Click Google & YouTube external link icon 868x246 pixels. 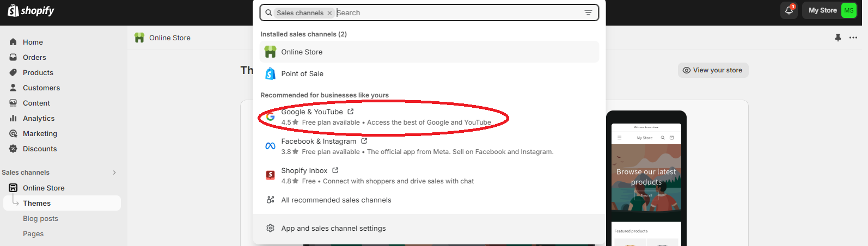[351, 112]
